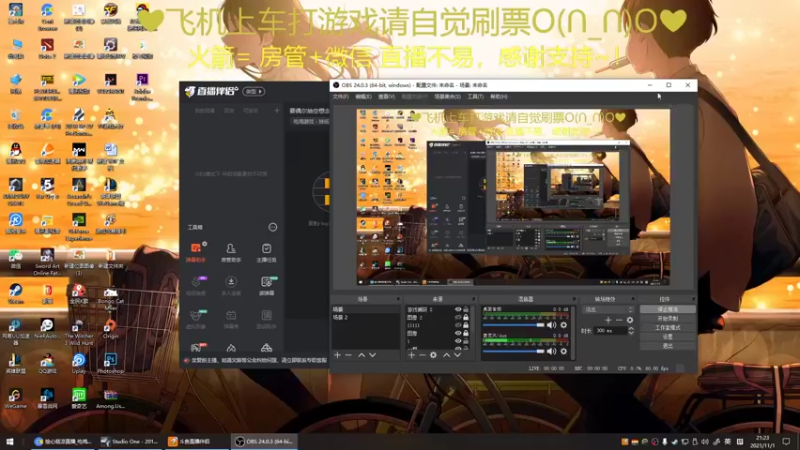This screenshot has height=450, width=800.
Task: Open the 编辑(E) menu in OBS
Action: point(363,96)
